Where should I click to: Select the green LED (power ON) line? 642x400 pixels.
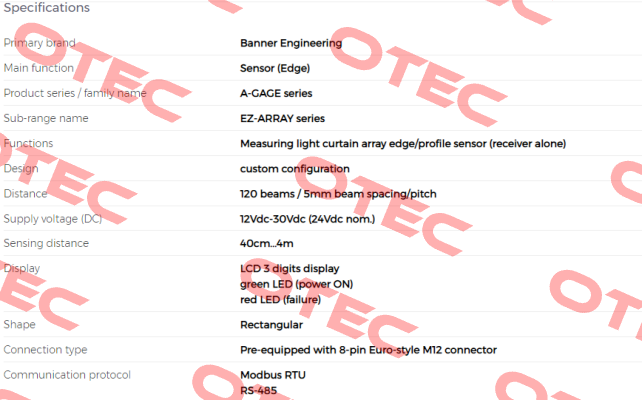coord(296,284)
